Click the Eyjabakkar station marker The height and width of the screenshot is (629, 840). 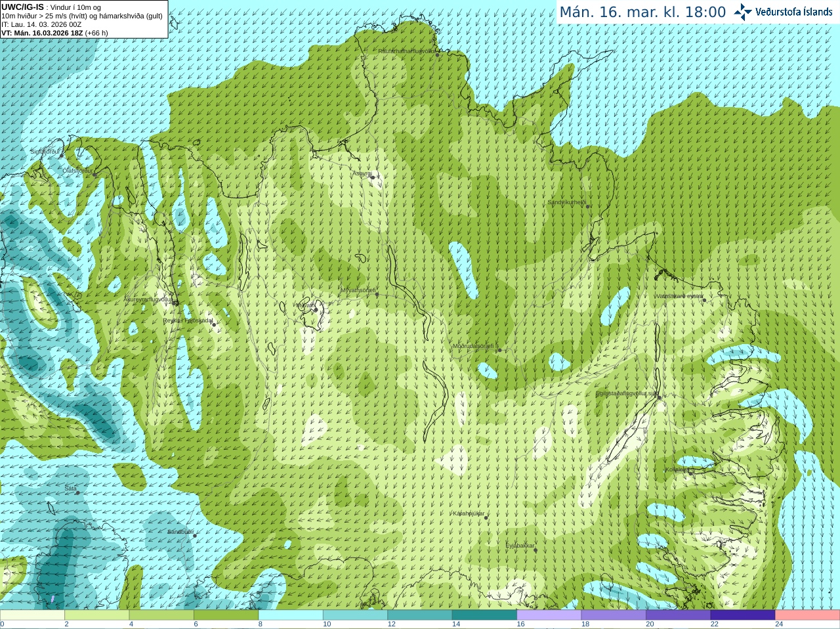[535, 550]
